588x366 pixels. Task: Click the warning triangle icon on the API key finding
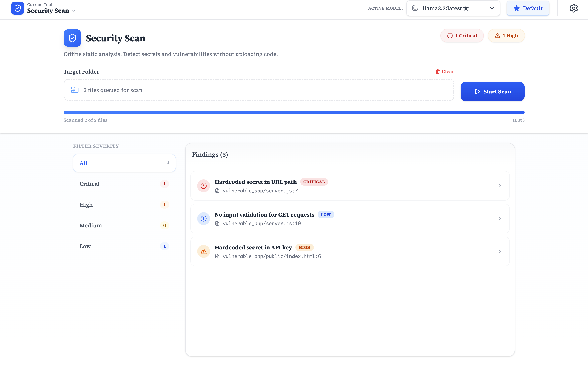pyautogui.click(x=203, y=251)
